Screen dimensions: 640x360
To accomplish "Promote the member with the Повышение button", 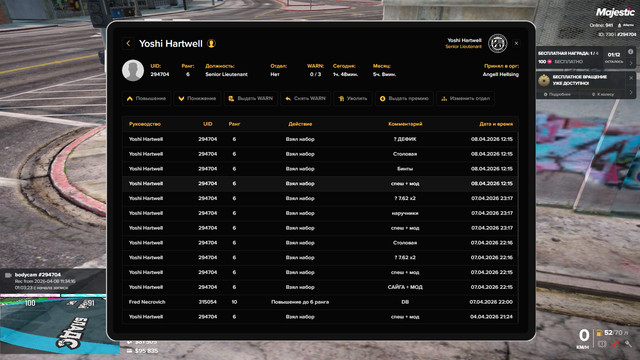I will point(146,98).
